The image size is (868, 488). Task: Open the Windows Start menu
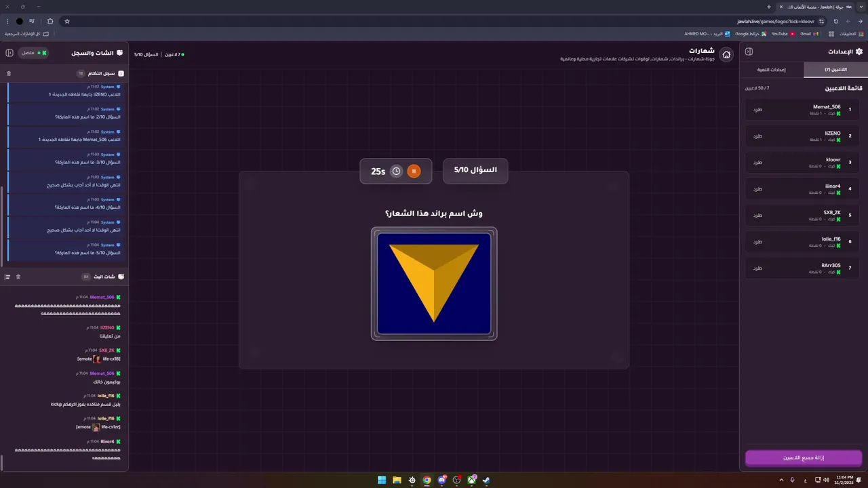click(382, 480)
